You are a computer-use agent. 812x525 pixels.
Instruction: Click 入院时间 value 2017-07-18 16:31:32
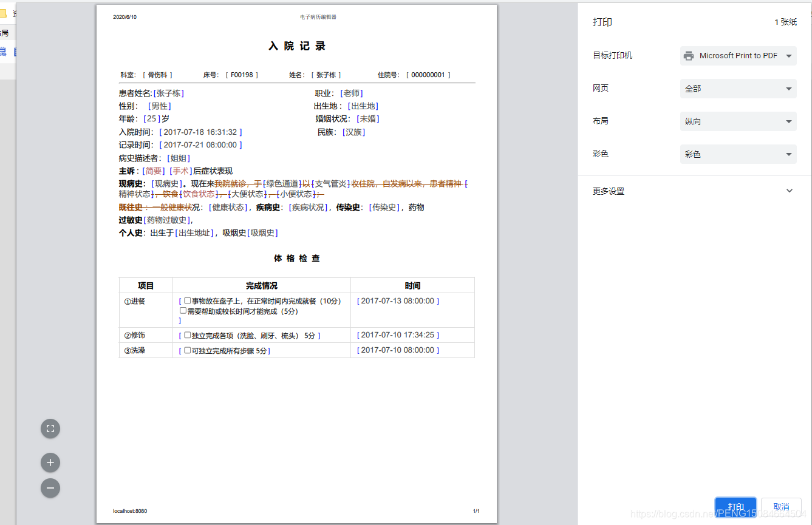200,132
